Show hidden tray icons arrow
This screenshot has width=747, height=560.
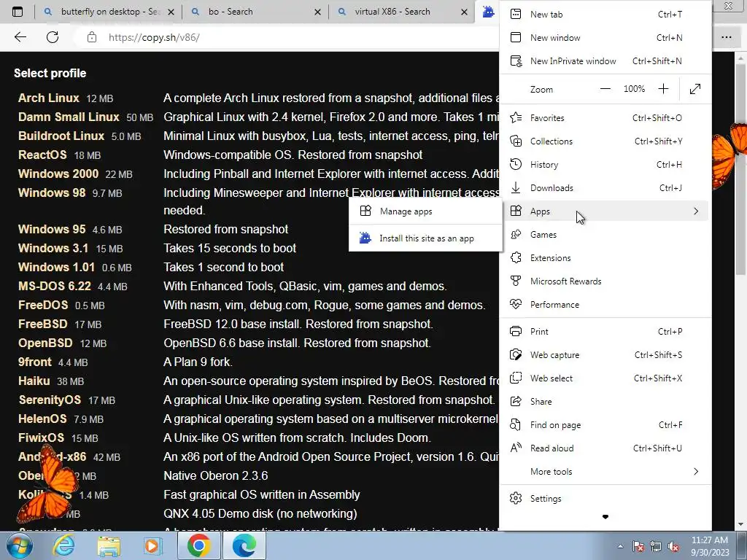[620, 547]
